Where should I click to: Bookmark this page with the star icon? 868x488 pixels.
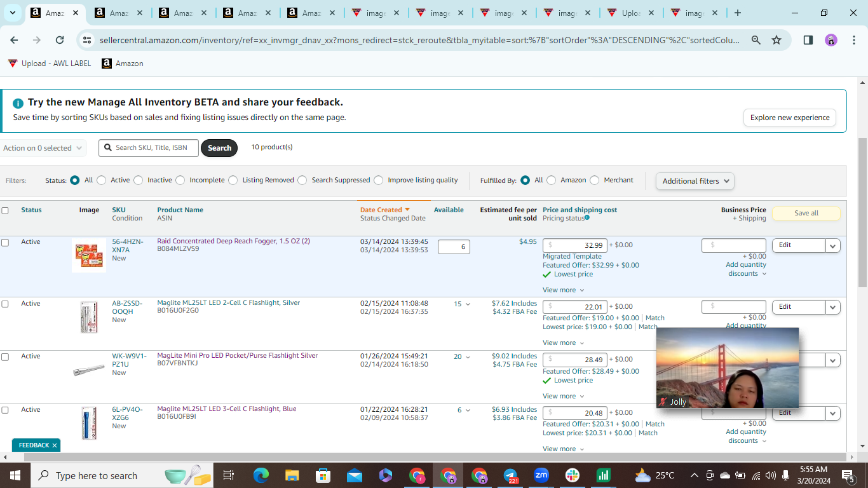pyautogui.click(x=776, y=40)
